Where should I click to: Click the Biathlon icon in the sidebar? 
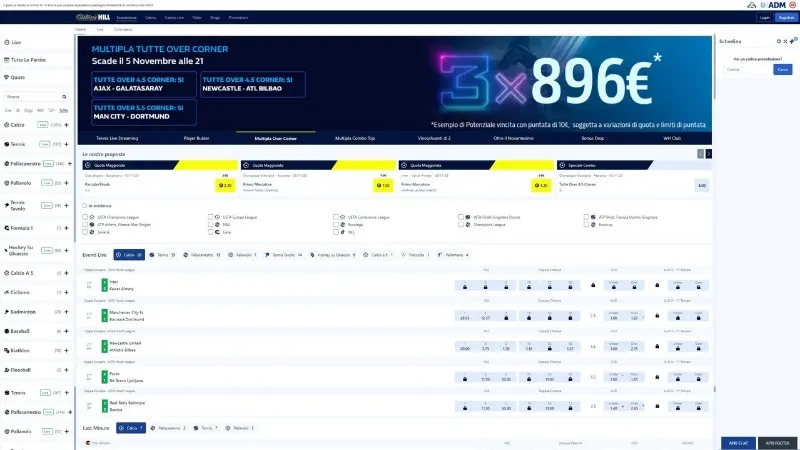click(x=7, y=351)
